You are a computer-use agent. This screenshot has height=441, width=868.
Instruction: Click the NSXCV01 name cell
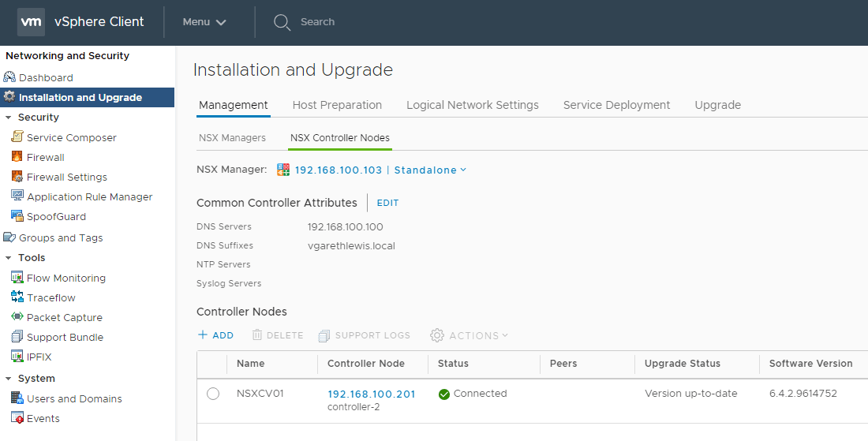(260, 394)
